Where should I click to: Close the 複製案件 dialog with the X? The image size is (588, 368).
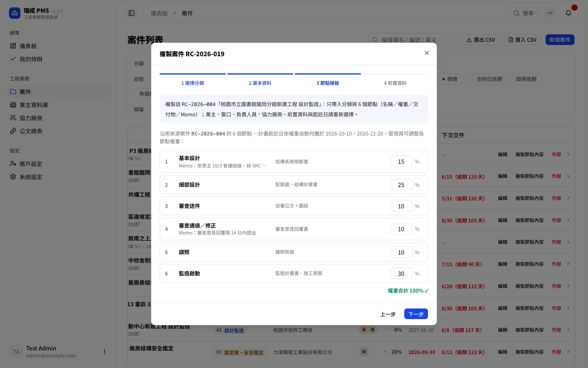(427, 53)
